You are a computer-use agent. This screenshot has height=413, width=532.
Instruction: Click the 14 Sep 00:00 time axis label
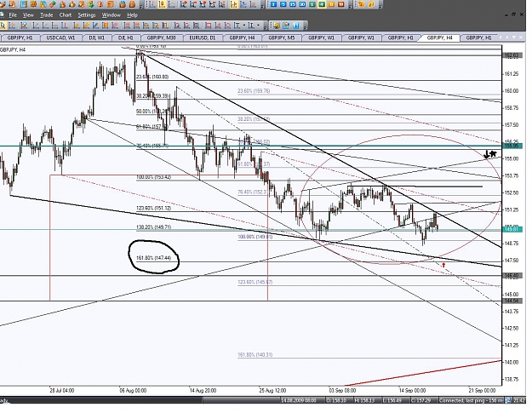coord(412,391)
